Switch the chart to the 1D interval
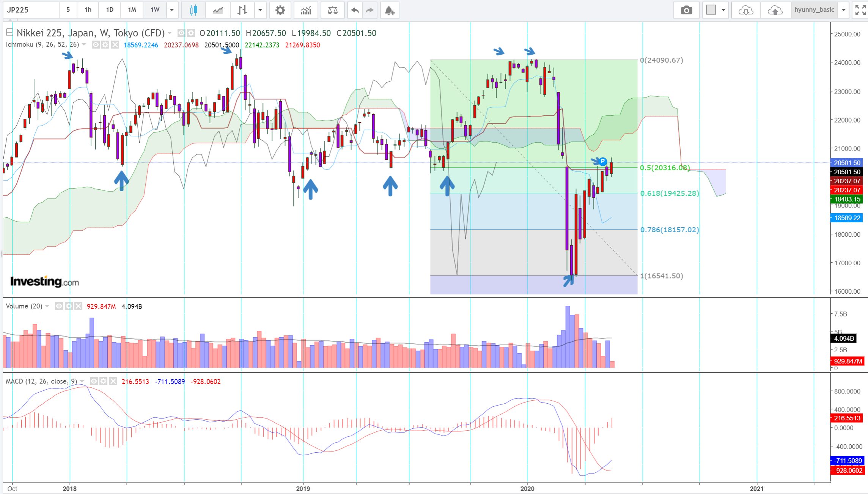Screen dimensions: 868x494 coord(110,10)
